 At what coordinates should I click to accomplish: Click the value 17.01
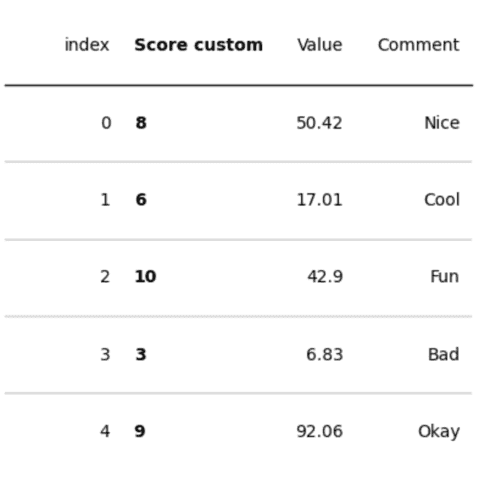[319, 200]
